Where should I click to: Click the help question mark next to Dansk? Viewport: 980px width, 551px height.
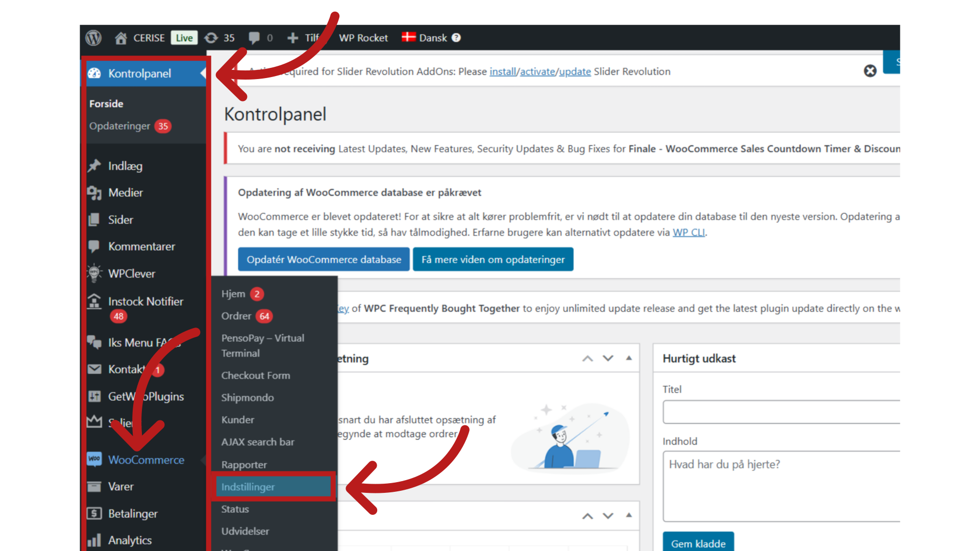(x=456, y=38)
